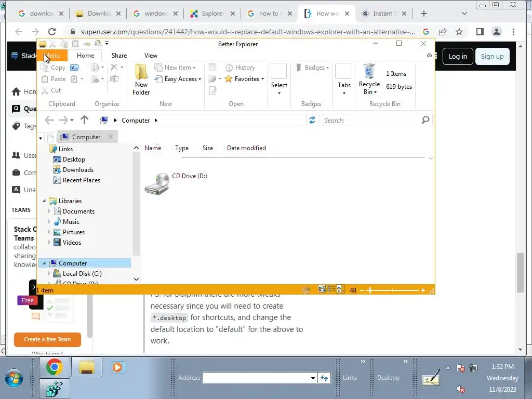
Task: Click the up-arrow parent folder button
Action: coord(85,120)
